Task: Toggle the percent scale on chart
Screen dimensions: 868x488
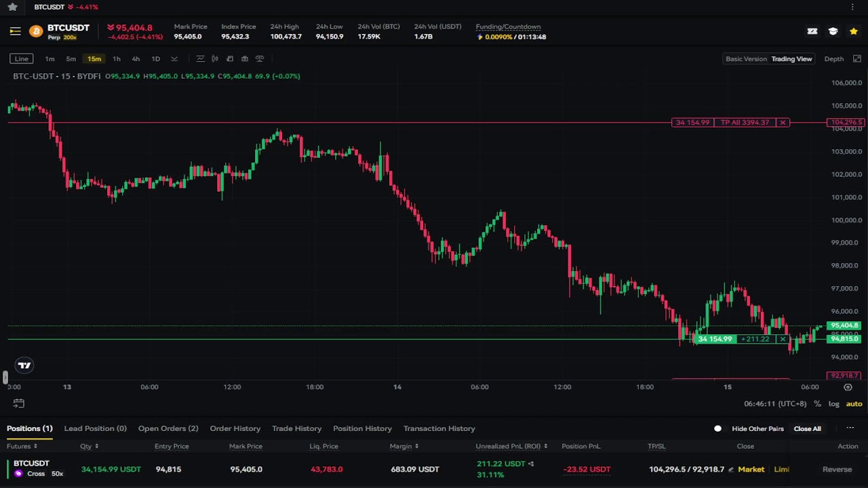Action: click(817, 404)
